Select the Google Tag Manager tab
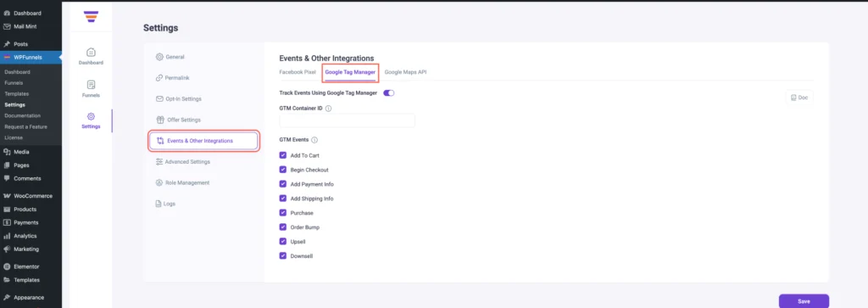Screen dimensions: 868x308 pyautogui.click(x=350, y=72)
